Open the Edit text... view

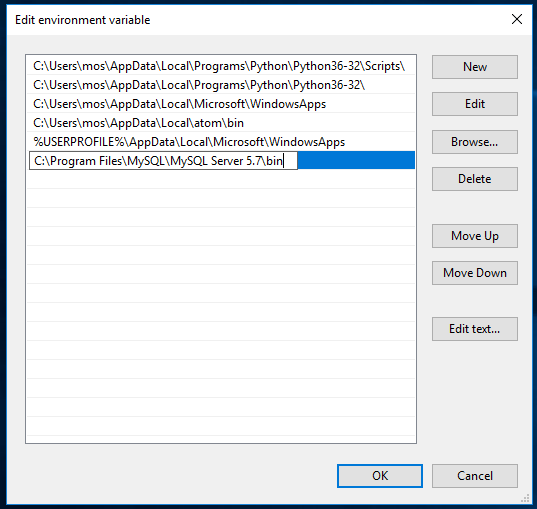tap(475, 329)
